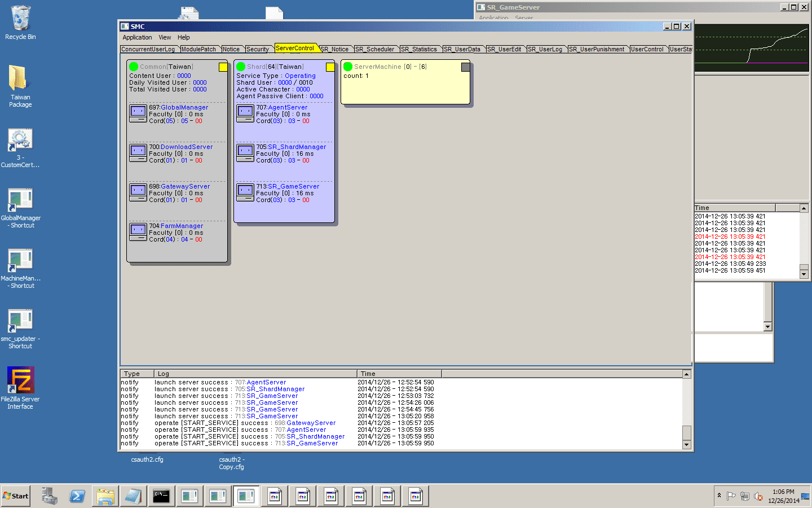The height and width of the screenshot is (508, 812).
Task: Click the 697:GlobalManager server name
Action: (179, 107)
